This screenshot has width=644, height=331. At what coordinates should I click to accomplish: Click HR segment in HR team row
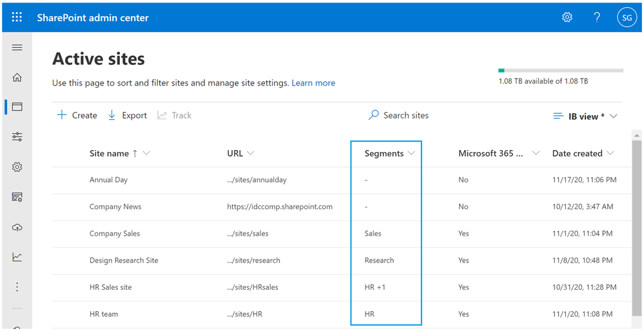point(369,314)
